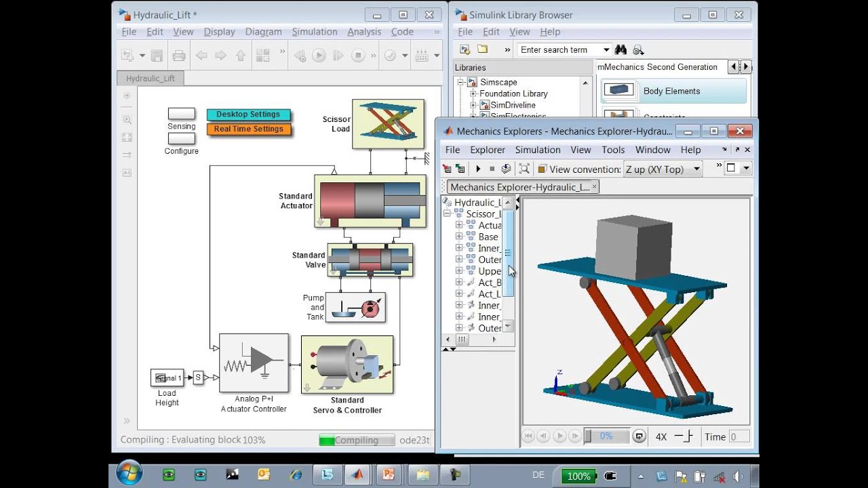Click Save icon in Hydraulic_Lift toolbar
The height and width of the screenshot is (488, 868).
tap(157, 56)
